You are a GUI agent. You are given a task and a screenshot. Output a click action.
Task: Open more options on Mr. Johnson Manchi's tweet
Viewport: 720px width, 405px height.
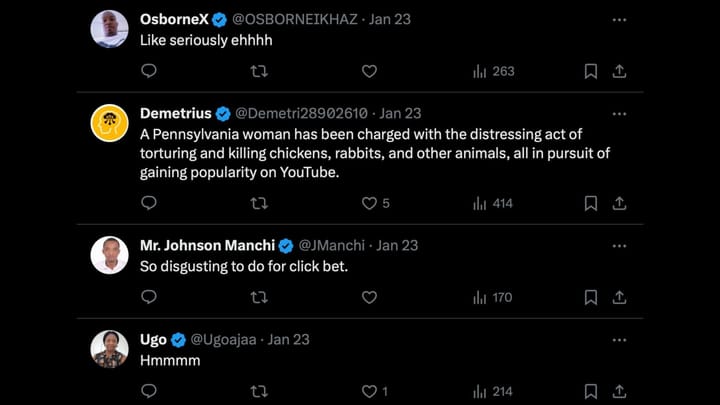coord(619,245)
